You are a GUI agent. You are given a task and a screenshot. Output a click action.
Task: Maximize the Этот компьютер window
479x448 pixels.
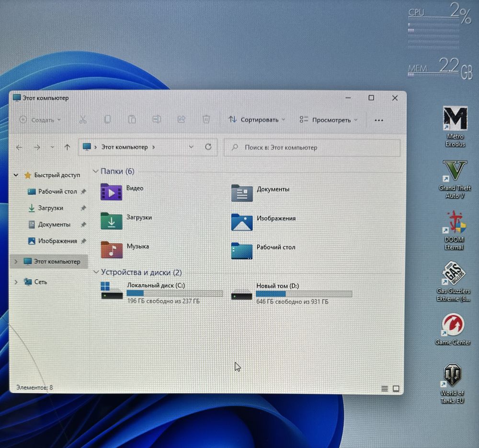tap(371, 98)
